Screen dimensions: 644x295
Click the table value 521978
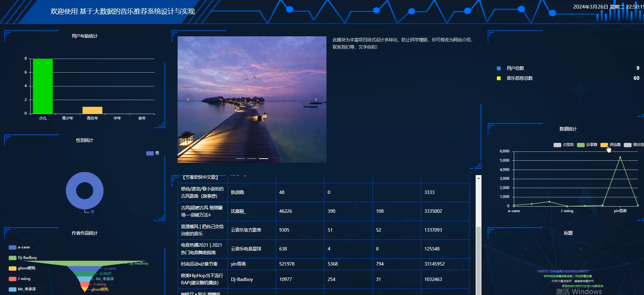point(287,264)
